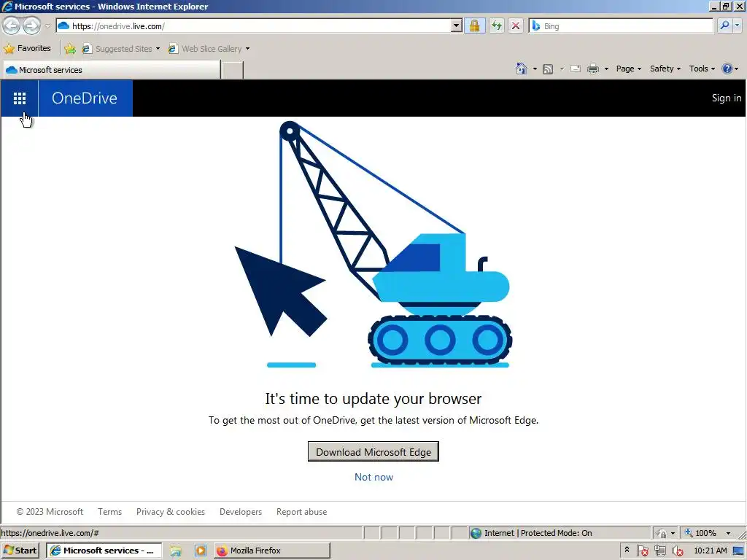Image resolution: width=747 pixels, height=560 pixels.
Task: Open Web Slice Gallery favorite
Action: pos(209,49)
